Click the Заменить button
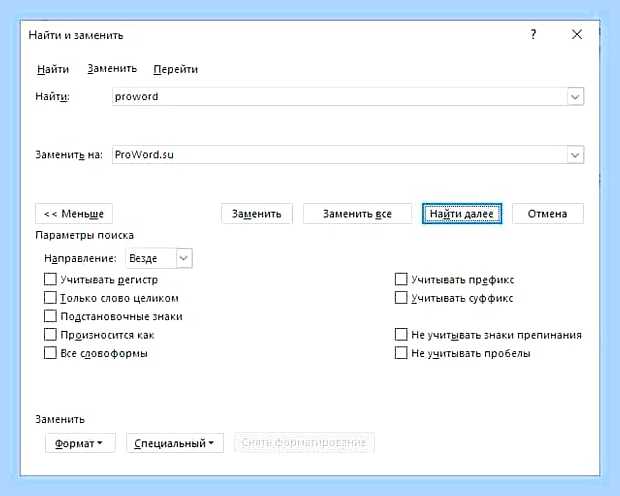Image resolution: width=620 pixels, height=496 pixels. click(257, 214)
